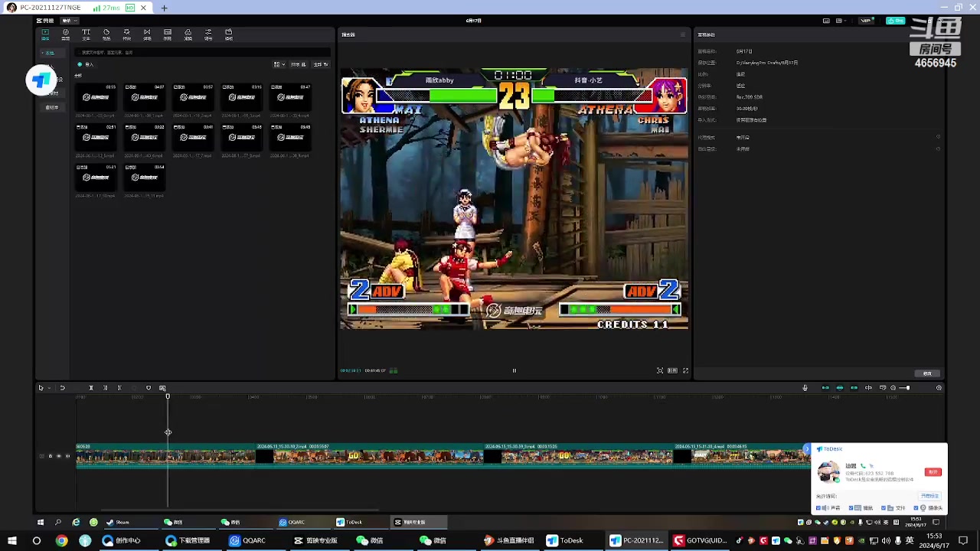This screenshot has width=980, height=551.
Task: Open the Stickers tab icon
Action: tap(106, 34)
